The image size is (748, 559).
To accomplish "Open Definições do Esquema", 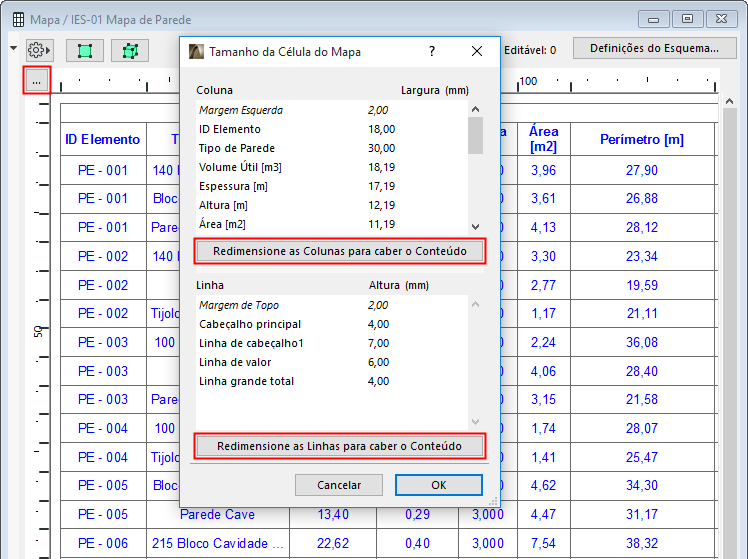I will 654,48.
